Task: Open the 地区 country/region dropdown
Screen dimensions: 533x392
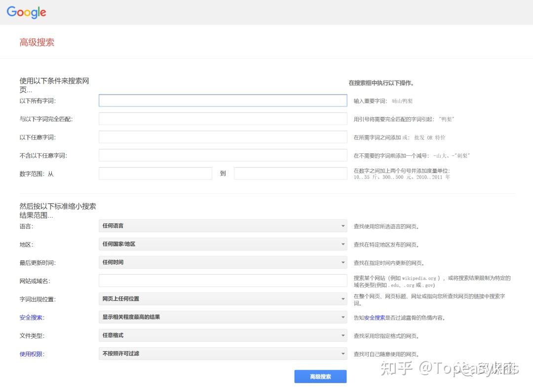Action: pyautogui.click(x=222, y=244)
